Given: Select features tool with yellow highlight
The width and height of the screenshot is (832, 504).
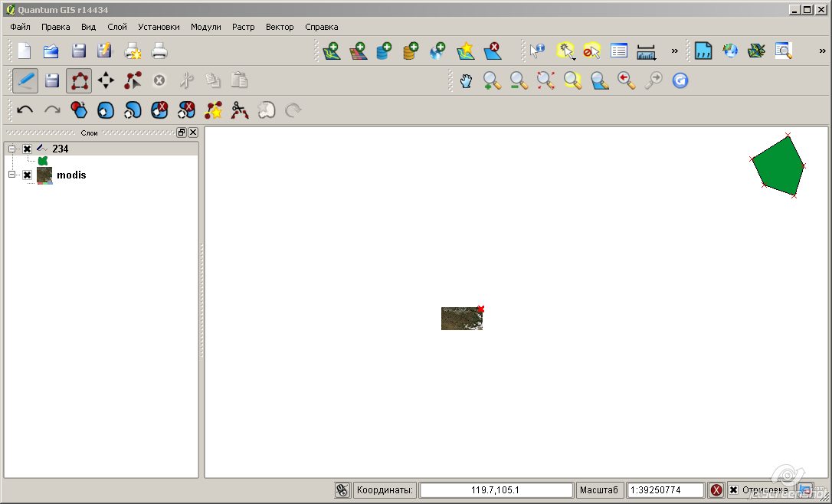Looking at the screenshot, I should point(565,51).
